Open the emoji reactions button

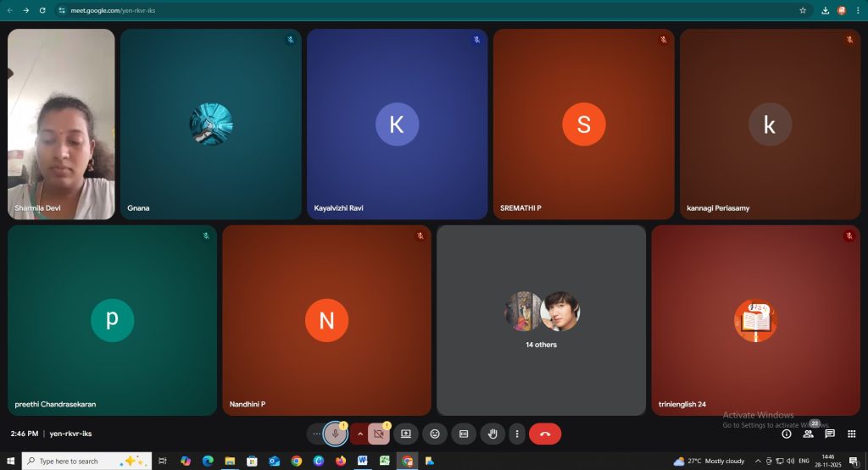click(x=435, y=434)
